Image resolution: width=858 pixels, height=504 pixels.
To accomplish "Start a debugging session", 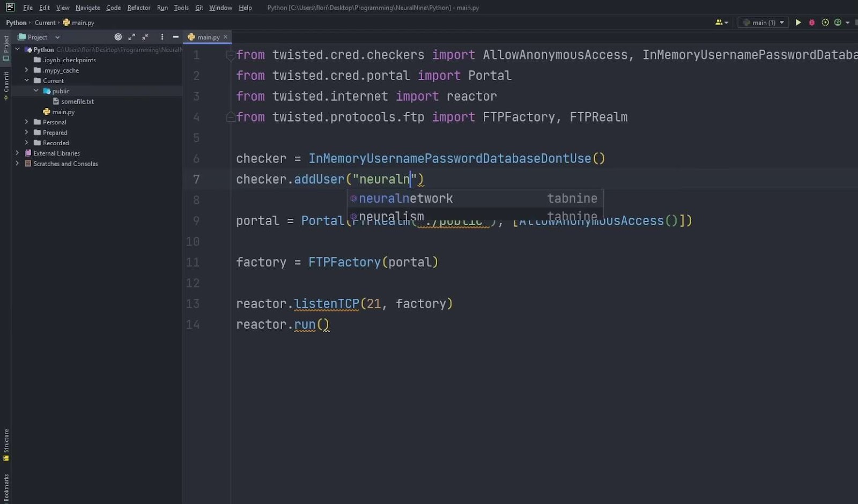I will tap(812, 22).
